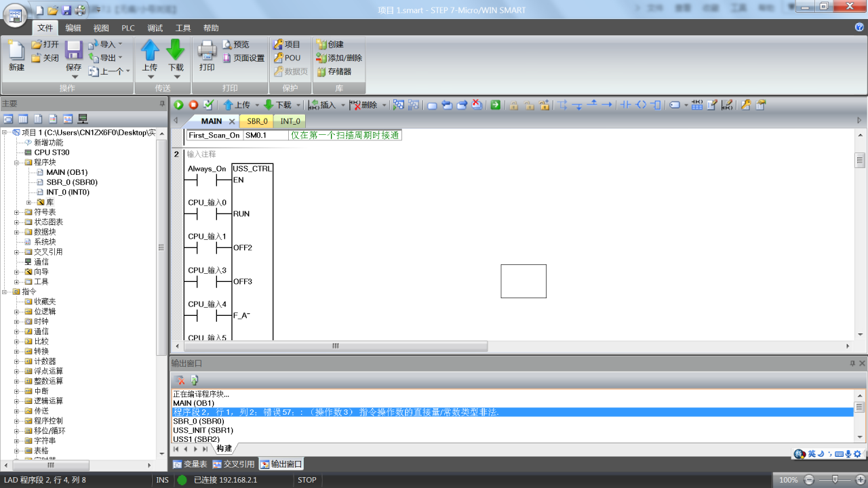Viewport: 868px width, 488px height.
Task: Click the quick access New document icon
Action: pyautogui.click(x=39, y=10)
